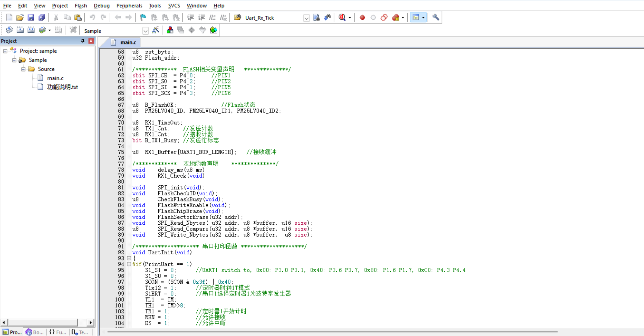Switch to Project bottom tab

[12, 332]
